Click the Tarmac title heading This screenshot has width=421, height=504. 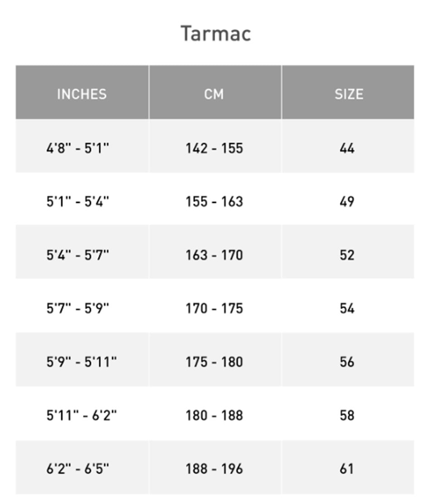[216, 34]
